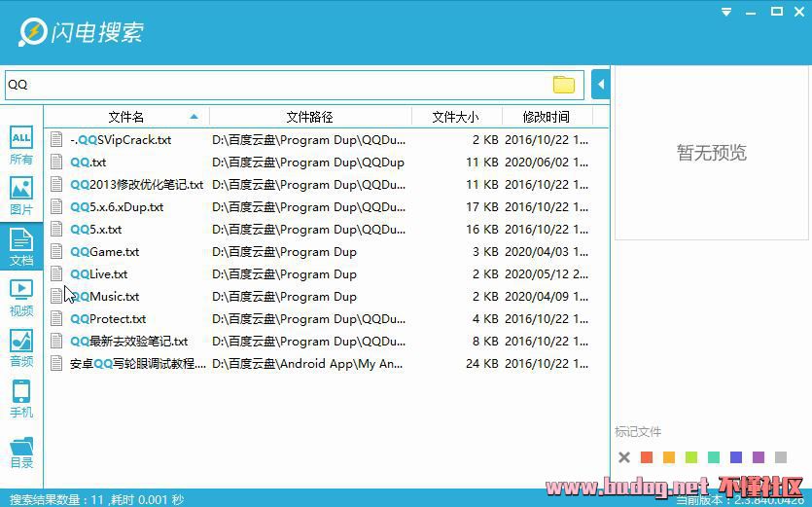Choose the green mark color swatch

point(691,457)
